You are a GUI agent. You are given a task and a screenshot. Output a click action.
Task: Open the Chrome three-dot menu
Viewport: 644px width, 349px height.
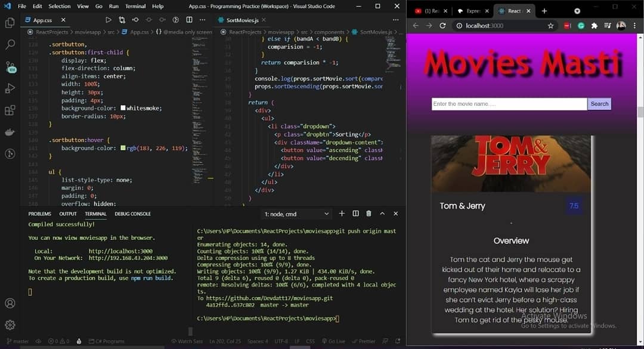634,26
